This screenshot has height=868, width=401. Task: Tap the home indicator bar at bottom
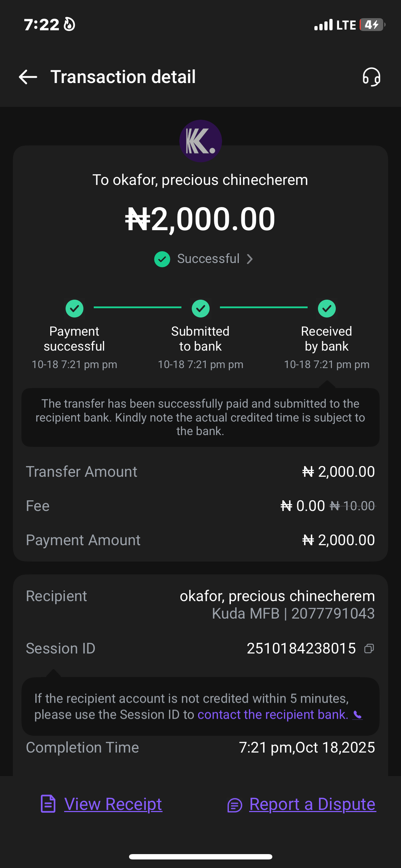tap(200, 857)
